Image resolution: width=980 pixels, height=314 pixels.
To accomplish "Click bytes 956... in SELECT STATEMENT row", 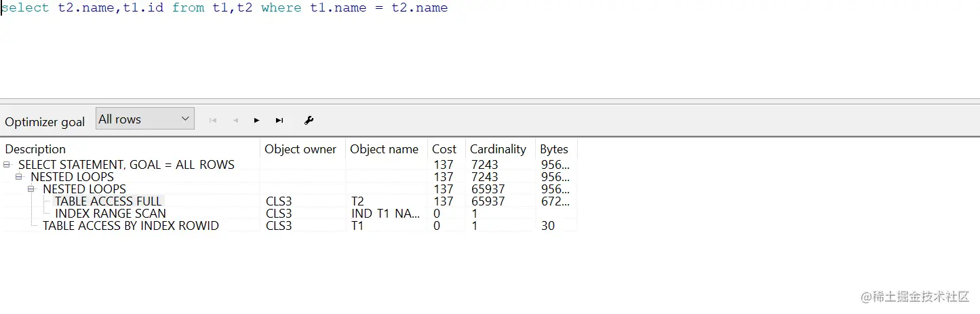I will [555, 165].
